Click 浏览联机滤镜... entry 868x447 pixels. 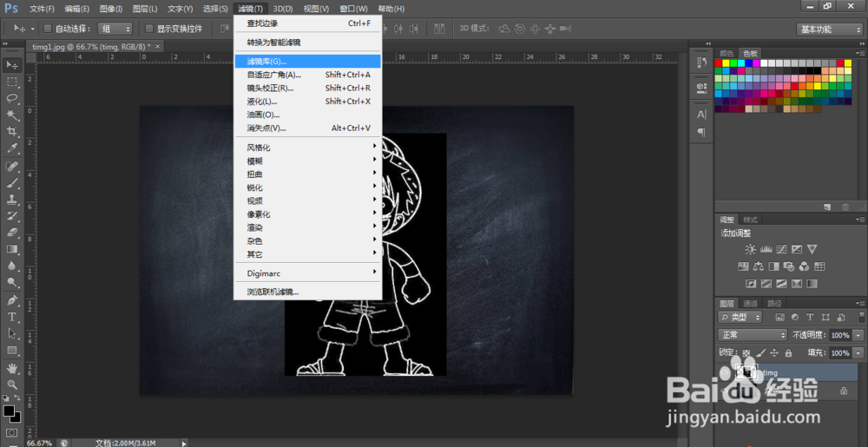click(308, 292)
